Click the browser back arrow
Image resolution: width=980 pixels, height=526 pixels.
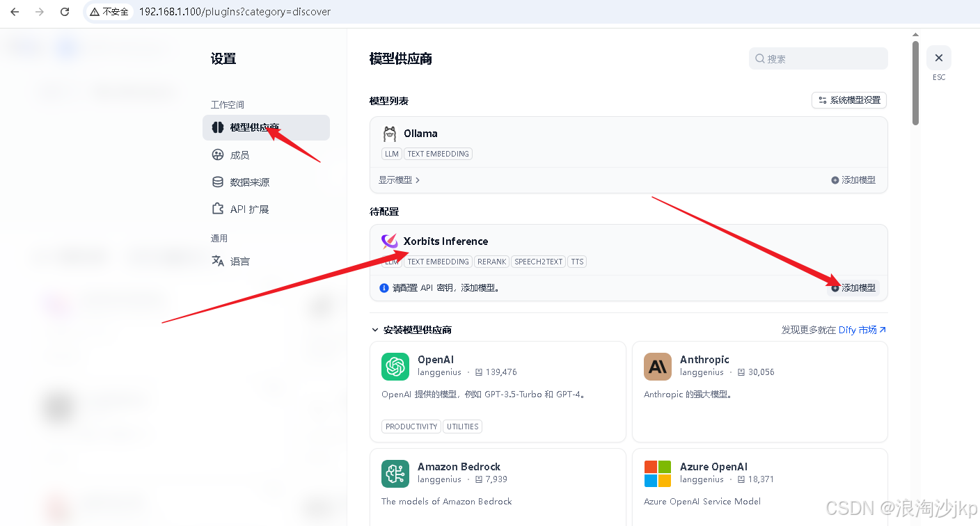click(15, 12)
